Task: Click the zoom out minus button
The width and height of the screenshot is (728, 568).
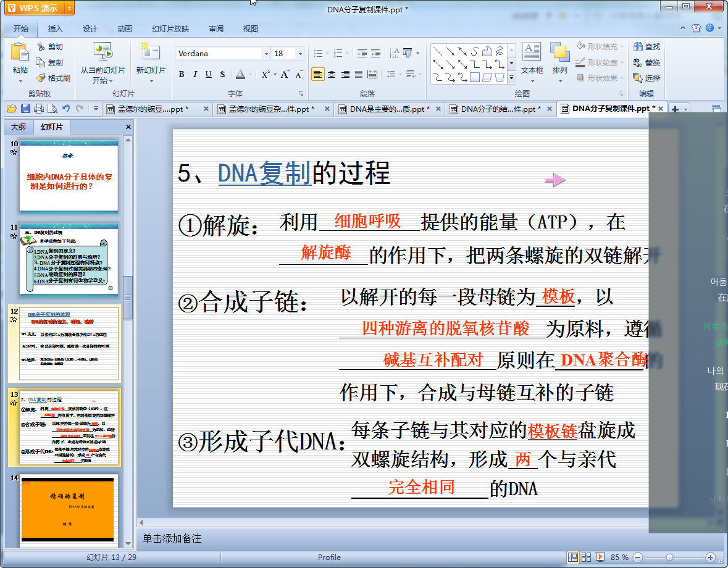Action: 638,558
